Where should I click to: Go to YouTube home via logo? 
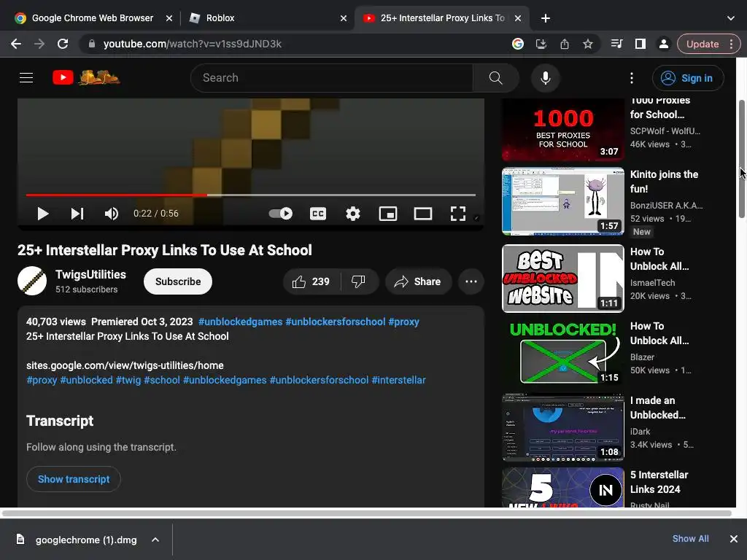pos(86,77)
